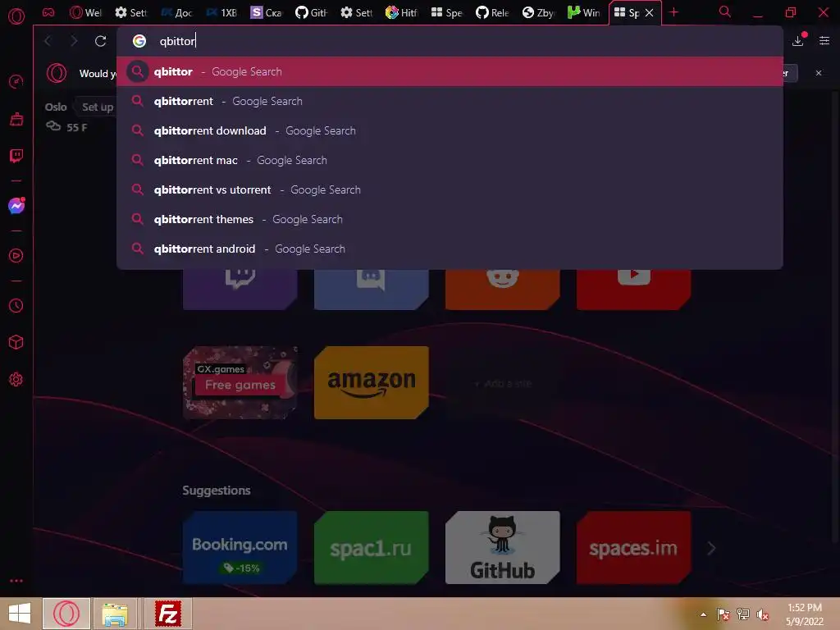Switch to the 'Ска' tab
This screenshot has width=840, height=630.
(267, 12)
